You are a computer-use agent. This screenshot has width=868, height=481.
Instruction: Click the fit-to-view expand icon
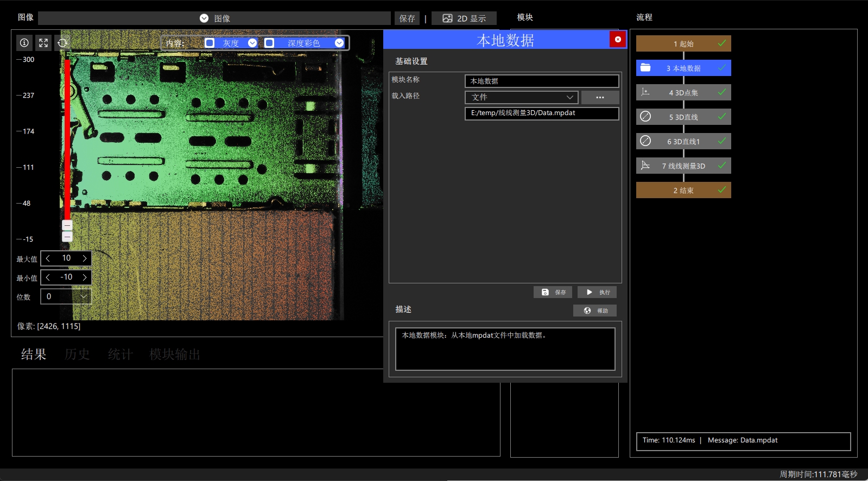point(43,43)
